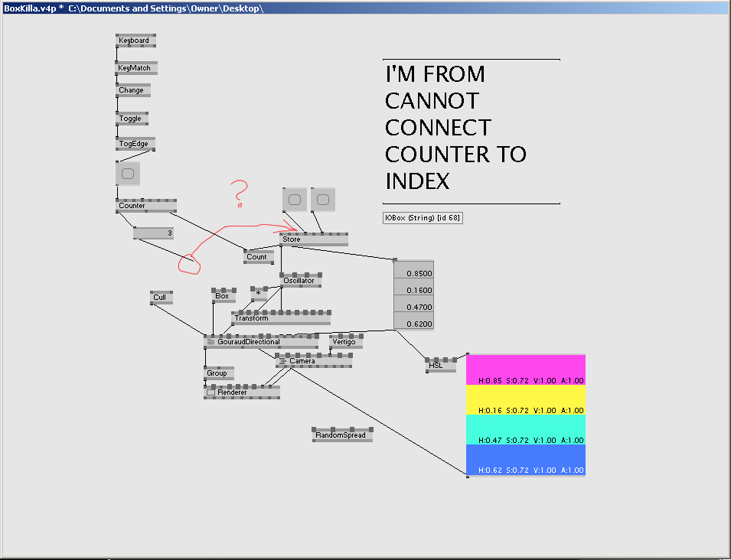The image size is (731, 560).
Task: Select the HSL node
Action: [441, 366]
